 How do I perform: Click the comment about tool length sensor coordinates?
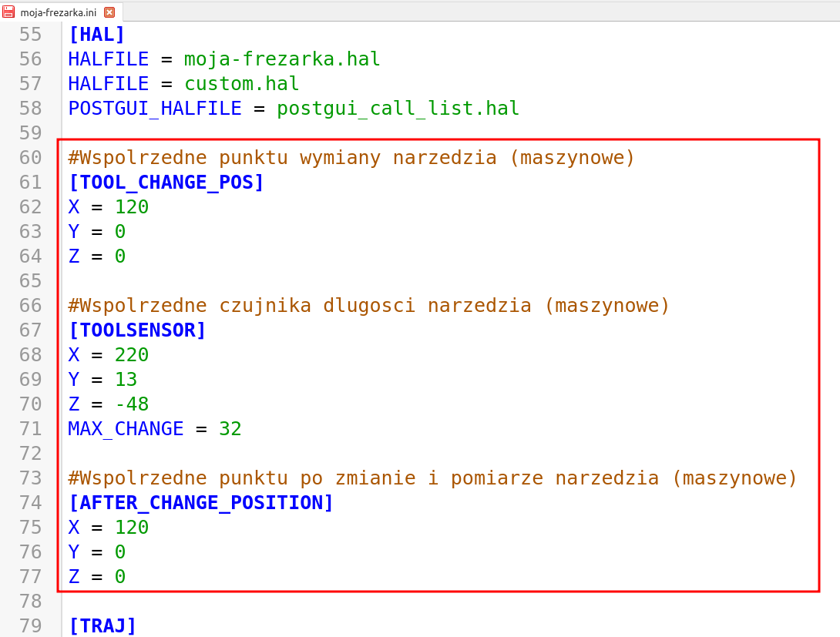click(368, 306)
